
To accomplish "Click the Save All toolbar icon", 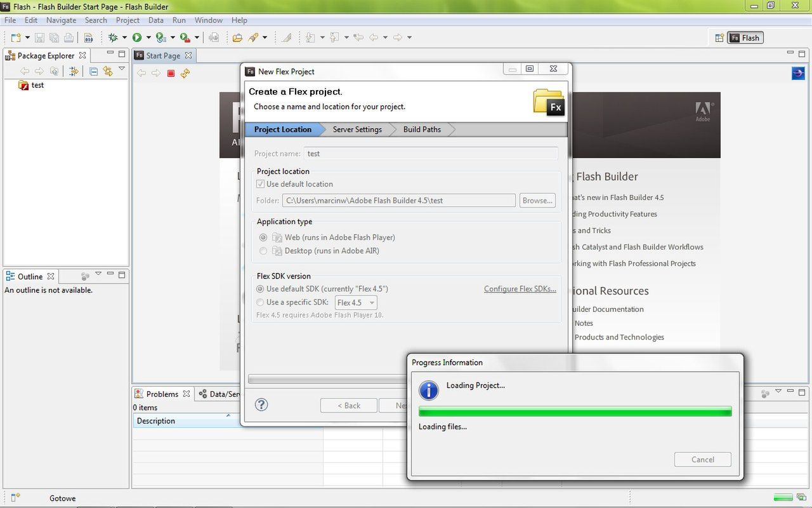I will [54, 37].
